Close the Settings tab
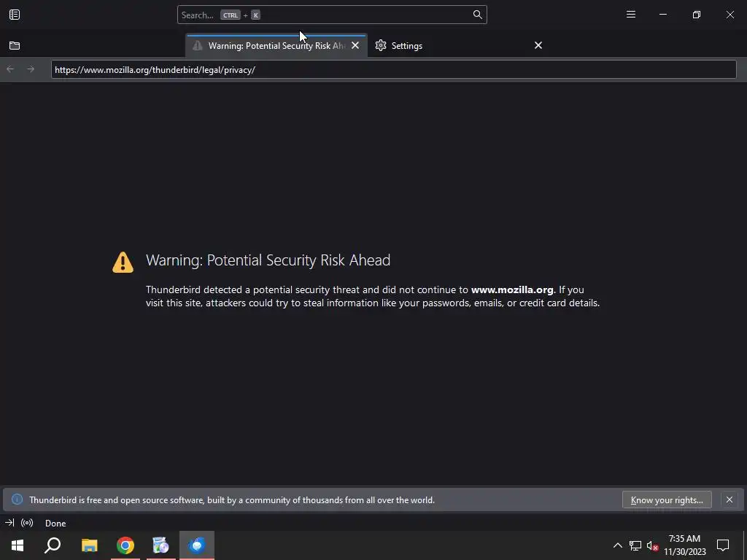Image resolution: width=747 pixels, height=560 pixels. (538, 45)
